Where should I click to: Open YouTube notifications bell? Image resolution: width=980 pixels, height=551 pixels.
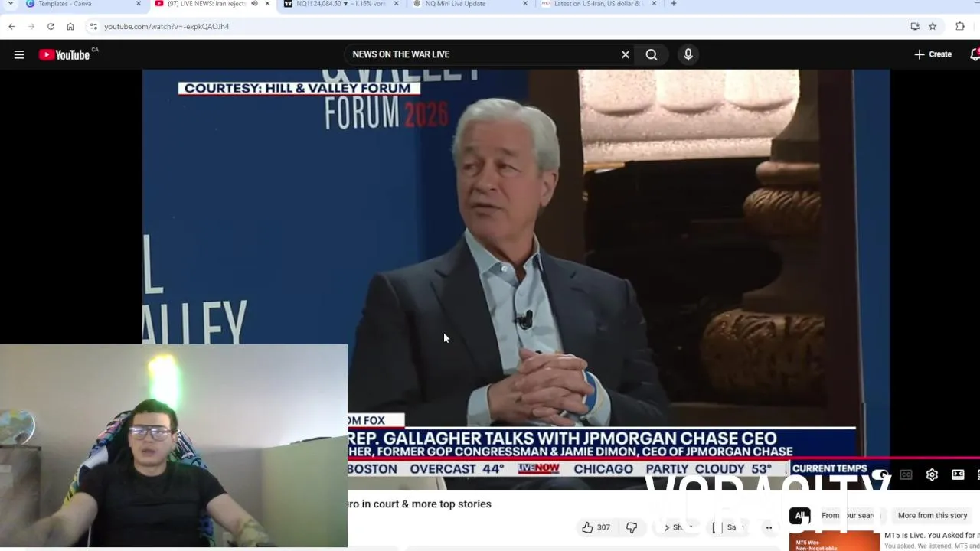tap(975, 54)
